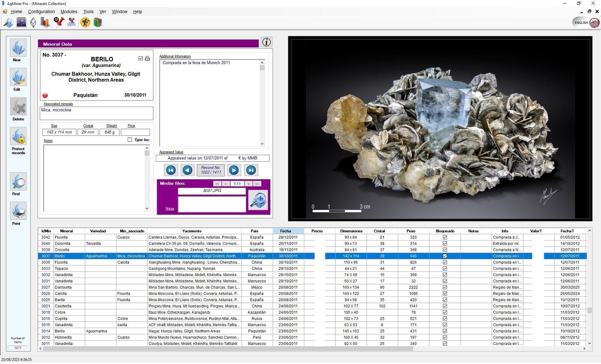This screenshot has height=364, width=601.
Task: Open the mineral info circle icon
Action: 266,42
